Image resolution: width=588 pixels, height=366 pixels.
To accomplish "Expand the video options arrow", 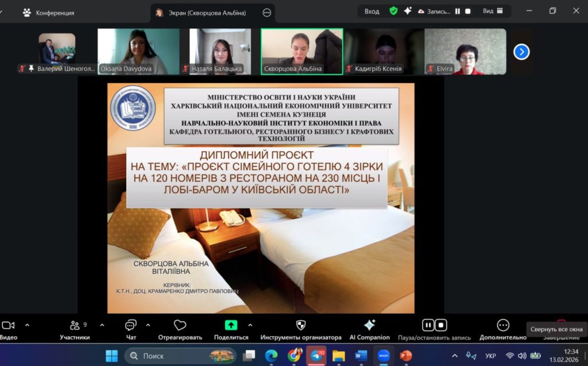I will pos(27,325).
